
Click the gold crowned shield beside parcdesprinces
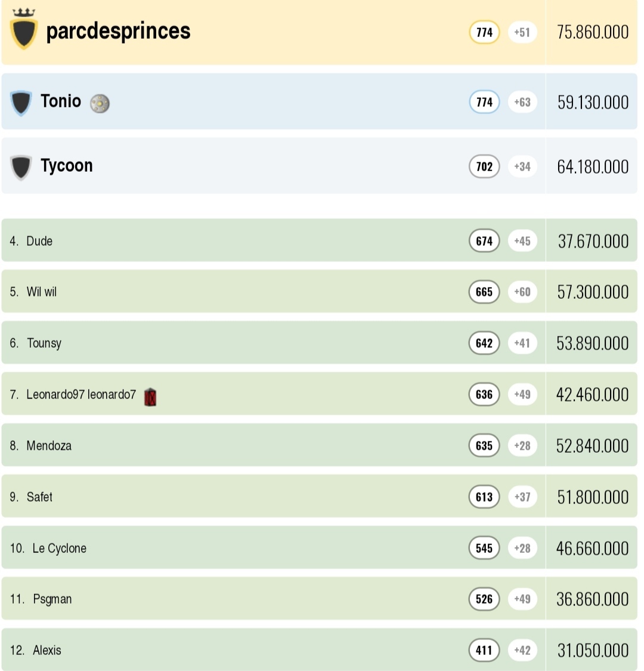(x=24, y=30)
